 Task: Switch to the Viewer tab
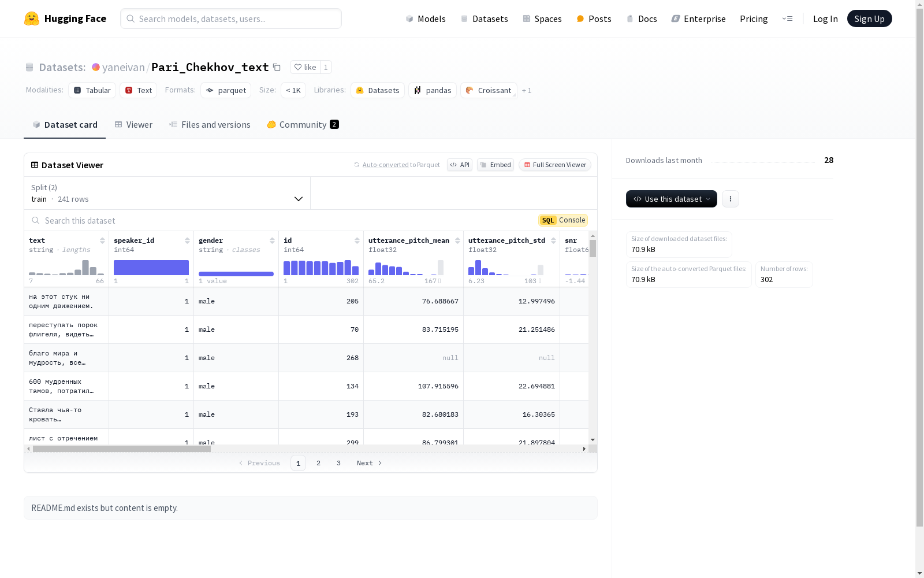coord(133,125)
